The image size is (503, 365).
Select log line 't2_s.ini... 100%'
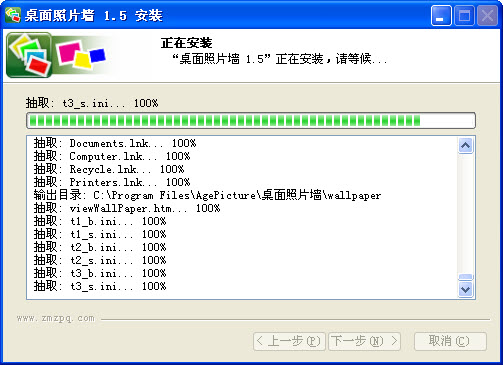click(x=100, y=260)
